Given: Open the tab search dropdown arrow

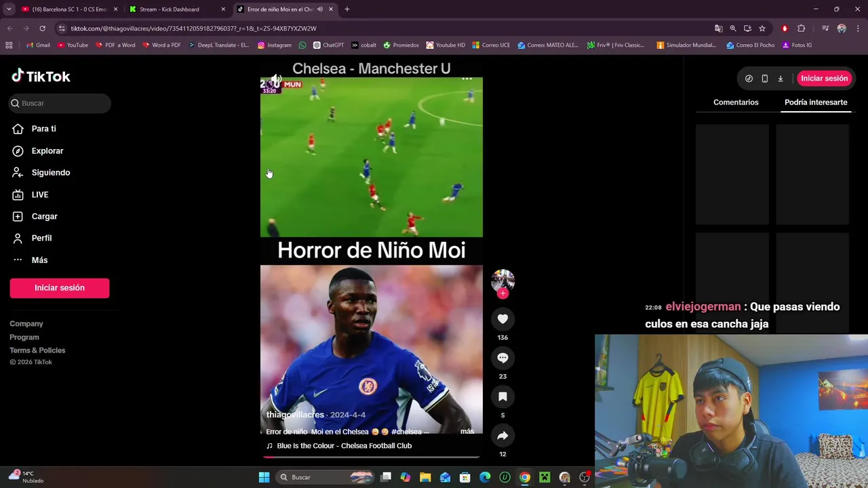Looking at the screenshot, I should (x=9, y=9).
